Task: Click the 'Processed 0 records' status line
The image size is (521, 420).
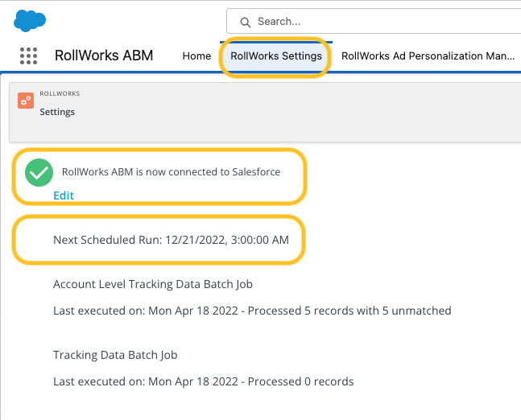Action: tap(203, 381)
